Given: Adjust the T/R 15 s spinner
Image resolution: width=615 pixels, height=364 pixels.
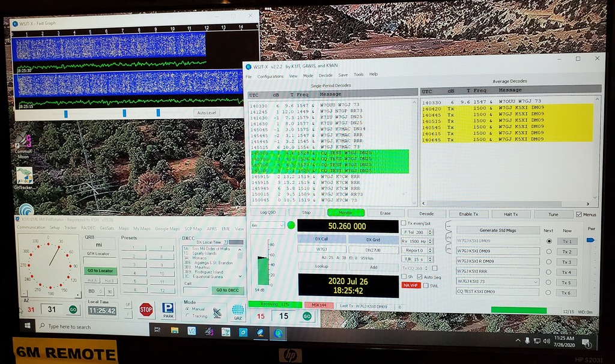Looking at the screenshot, I should tap(431, 259).
